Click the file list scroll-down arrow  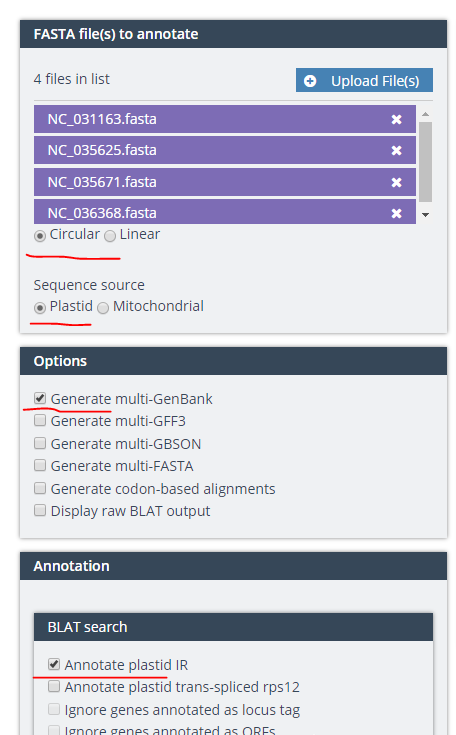coord(426,215)
